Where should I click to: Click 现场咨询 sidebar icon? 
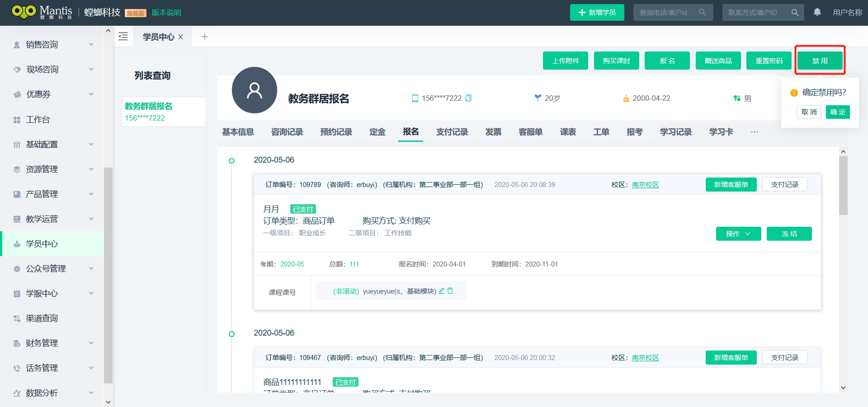pyautogui.click(x=17, y=70)
